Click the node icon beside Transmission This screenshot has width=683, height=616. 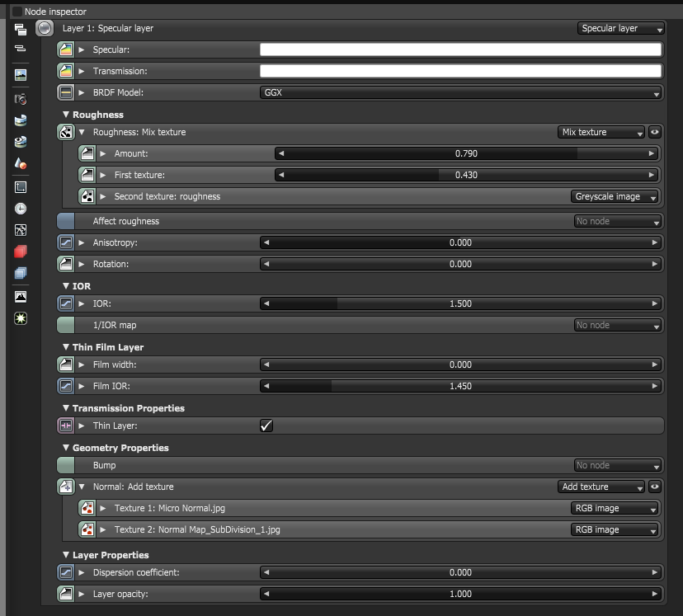click(x=66, y=71)
